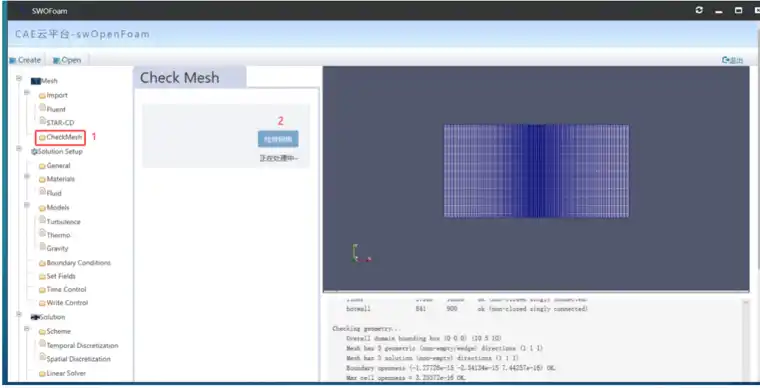Open the CheckMesh tree item
The height and width of the screenshot is (388, 760).
click(x=60, y=138)
